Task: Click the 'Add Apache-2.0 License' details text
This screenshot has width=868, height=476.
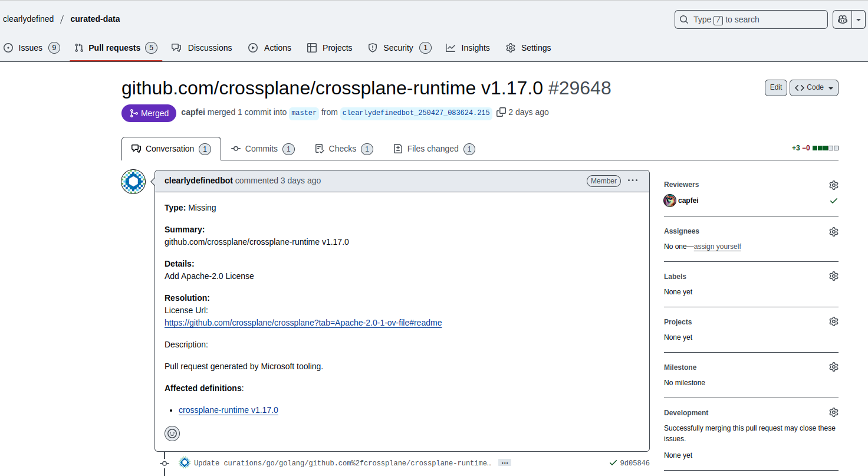Action: pyautogui.click(x=209, y=276)
